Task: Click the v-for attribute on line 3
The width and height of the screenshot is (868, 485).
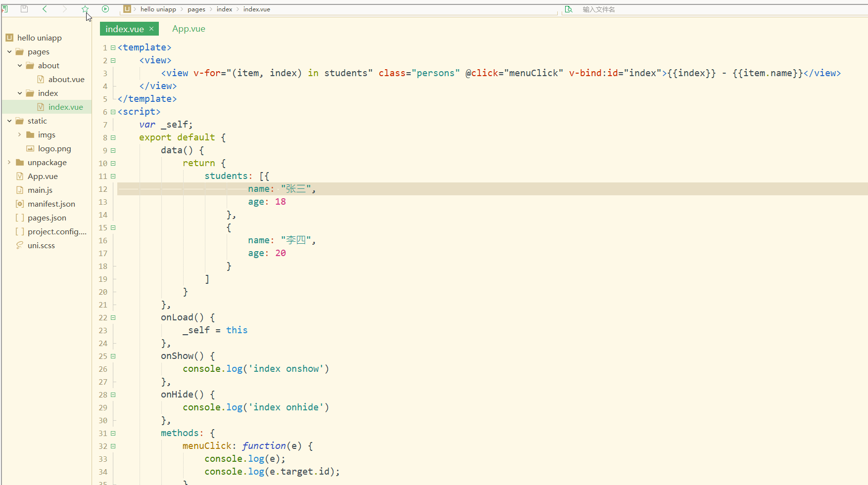Action: click(207, 73)
